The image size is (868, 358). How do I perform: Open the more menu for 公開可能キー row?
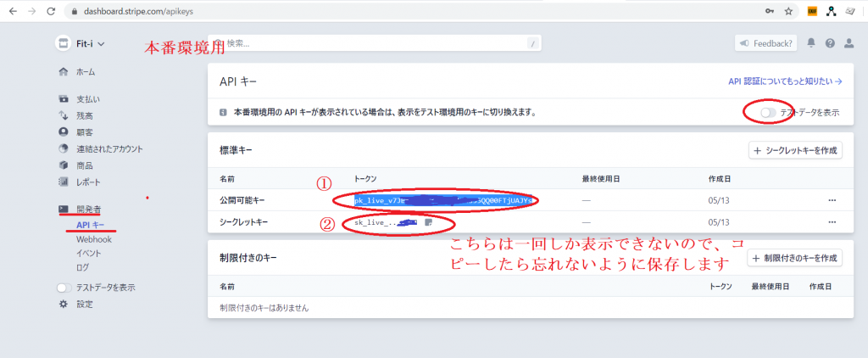pos(832,200)
